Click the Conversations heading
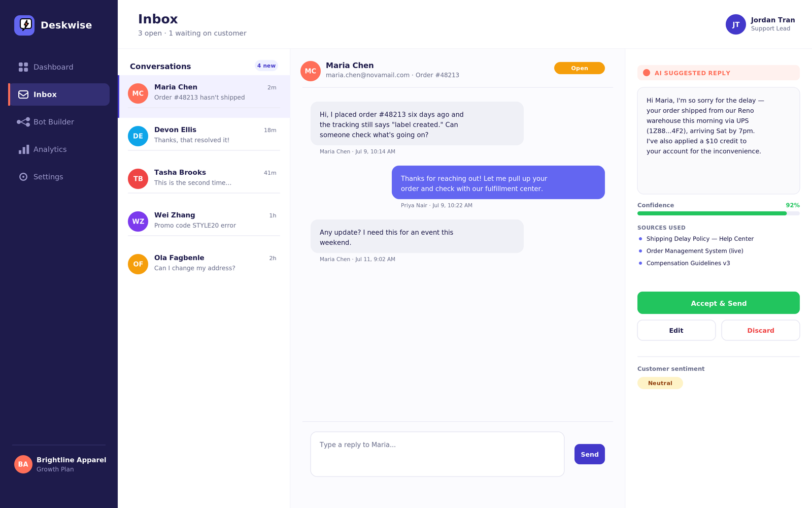 (160, 66)
